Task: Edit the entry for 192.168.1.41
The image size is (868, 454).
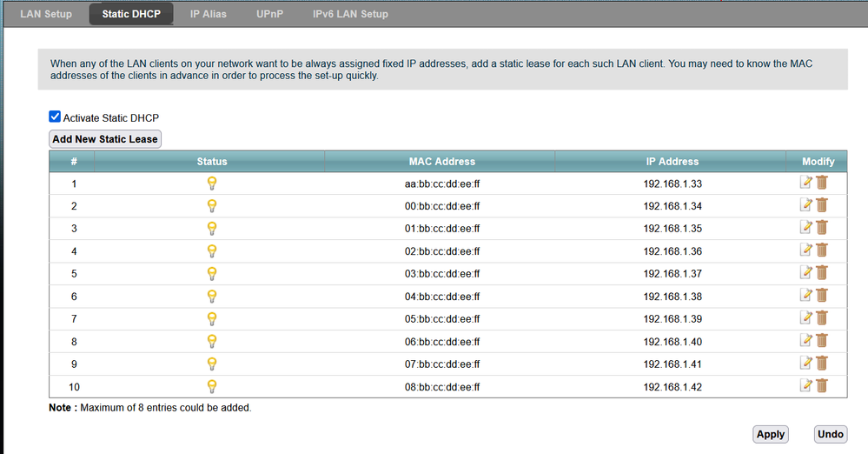Action: [x=806, y=364]
